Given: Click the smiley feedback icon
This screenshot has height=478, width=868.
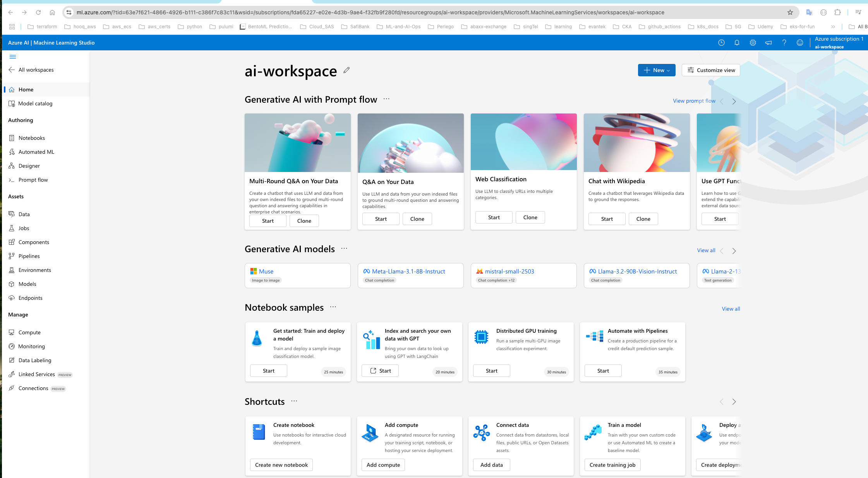Looking at the screenshot, I should point(800,43).
